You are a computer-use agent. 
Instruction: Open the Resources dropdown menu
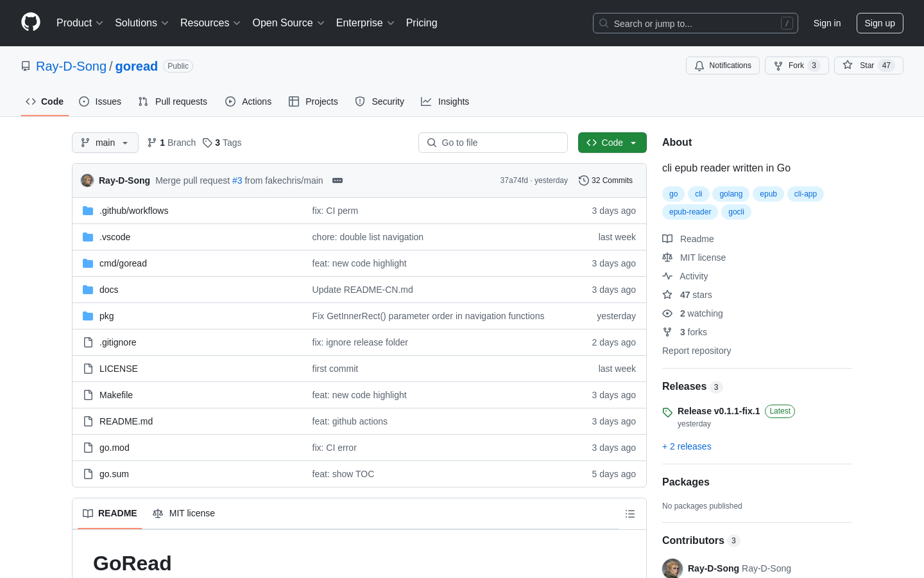[x=210, y=22]
